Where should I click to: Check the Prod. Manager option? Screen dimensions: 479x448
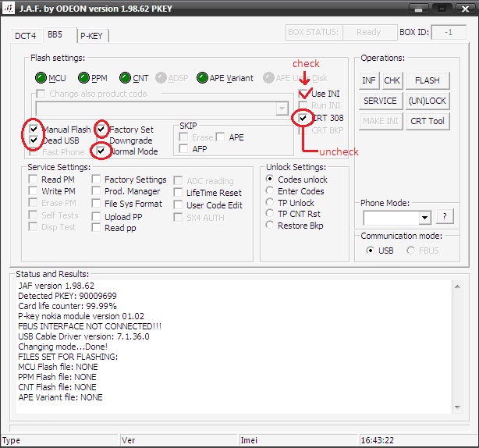pyautogui.click(x=96, y=191)
